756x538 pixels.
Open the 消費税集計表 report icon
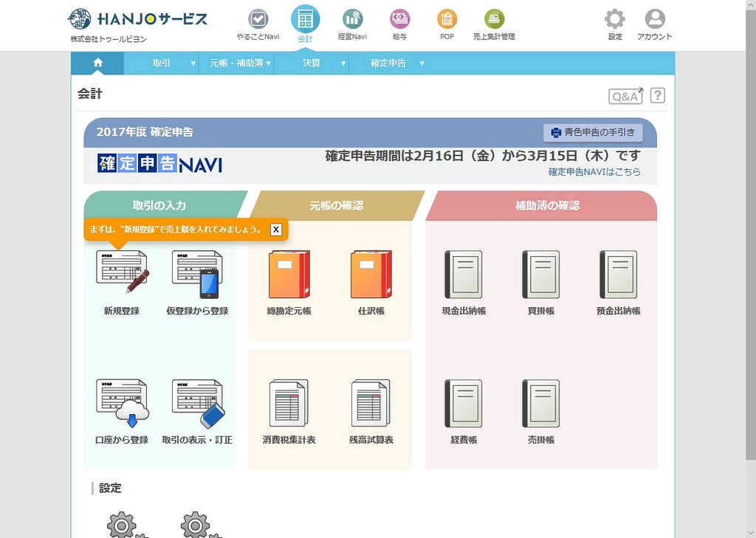point(289,404)
